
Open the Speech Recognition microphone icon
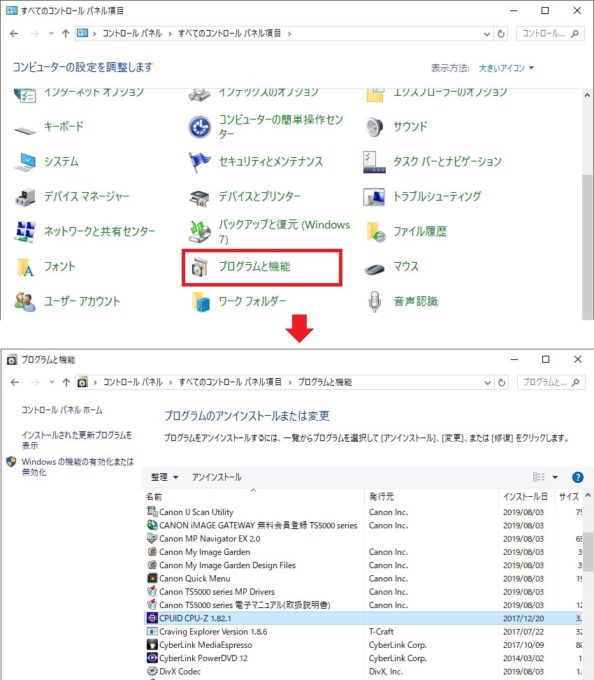click(x=374, y=301)
